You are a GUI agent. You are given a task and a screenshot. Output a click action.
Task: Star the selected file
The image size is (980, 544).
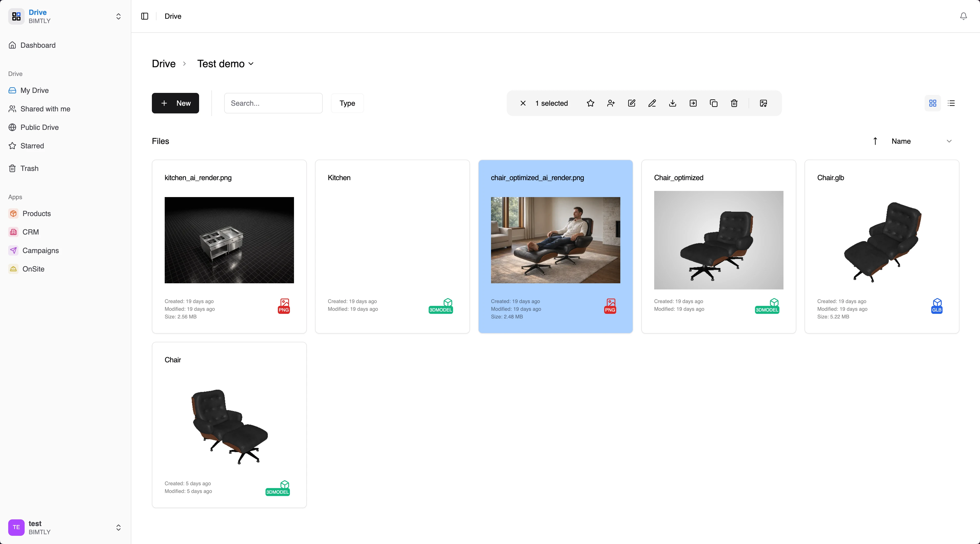pyautogui.click(x=590, y=103)
